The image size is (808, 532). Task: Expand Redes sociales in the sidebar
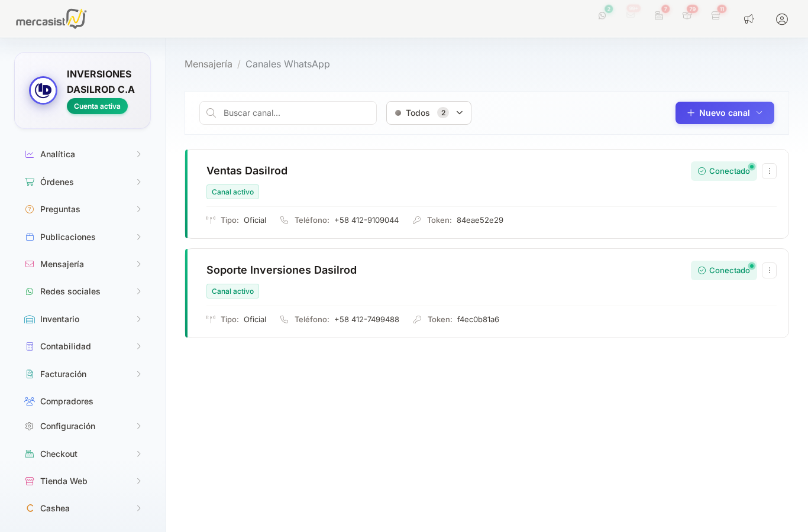coord(82,291)
